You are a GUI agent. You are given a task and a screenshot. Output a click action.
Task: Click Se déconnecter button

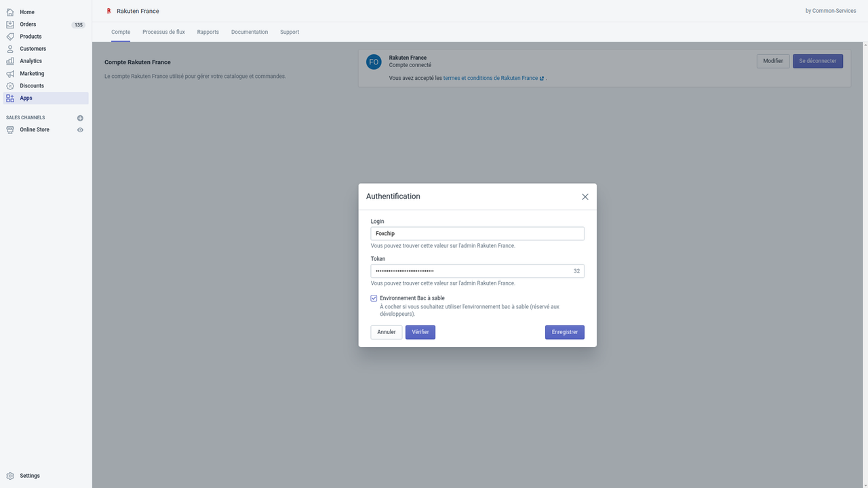pos(818,61)
